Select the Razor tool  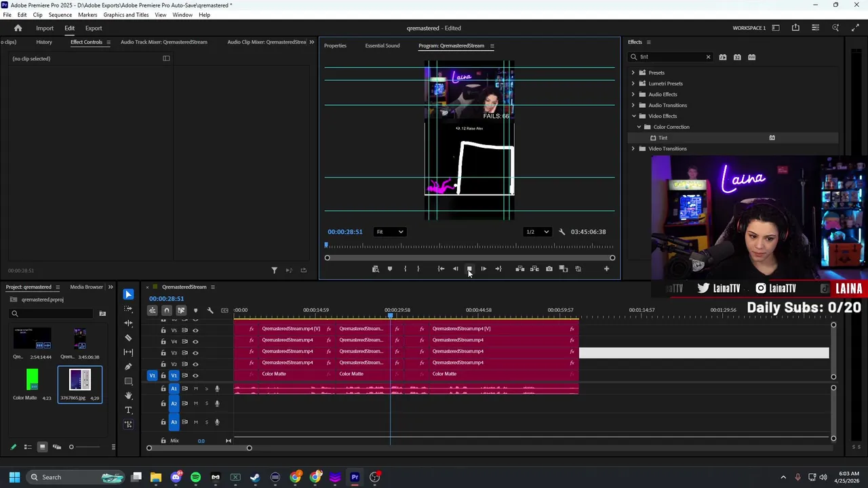click(128, 337)
